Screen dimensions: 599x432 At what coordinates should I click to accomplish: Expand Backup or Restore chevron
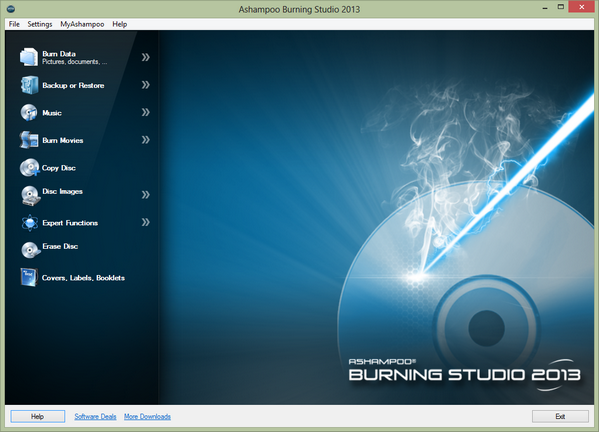(x=146, y=85)
